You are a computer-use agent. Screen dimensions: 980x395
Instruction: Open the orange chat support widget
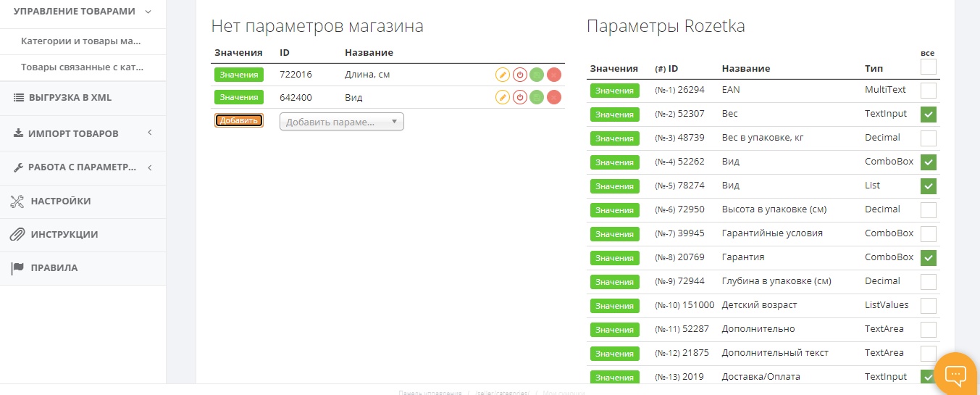coord(956,374)
